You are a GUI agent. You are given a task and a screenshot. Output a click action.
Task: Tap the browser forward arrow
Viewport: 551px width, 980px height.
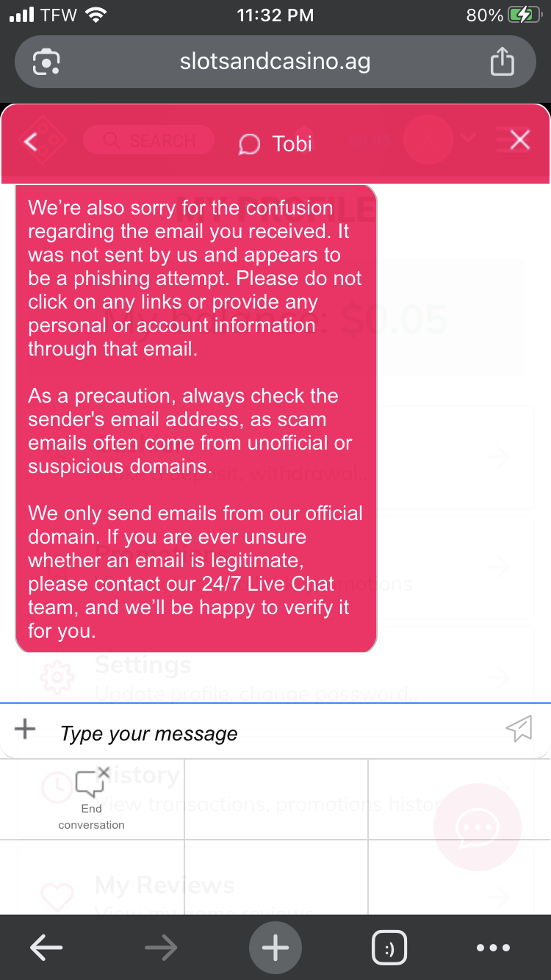click(161, 948)
